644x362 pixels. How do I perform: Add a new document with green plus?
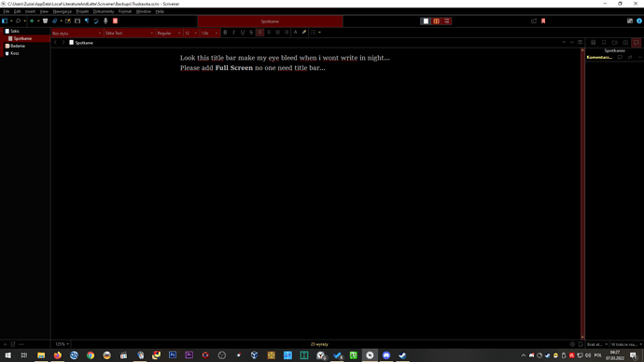[32, 21]
